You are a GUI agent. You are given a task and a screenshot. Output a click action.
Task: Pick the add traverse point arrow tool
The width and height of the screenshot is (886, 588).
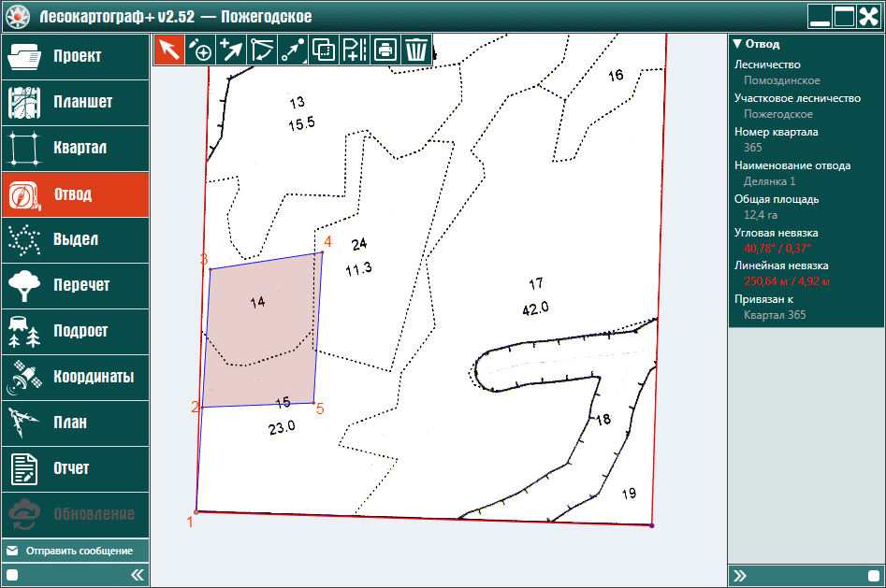231,50
